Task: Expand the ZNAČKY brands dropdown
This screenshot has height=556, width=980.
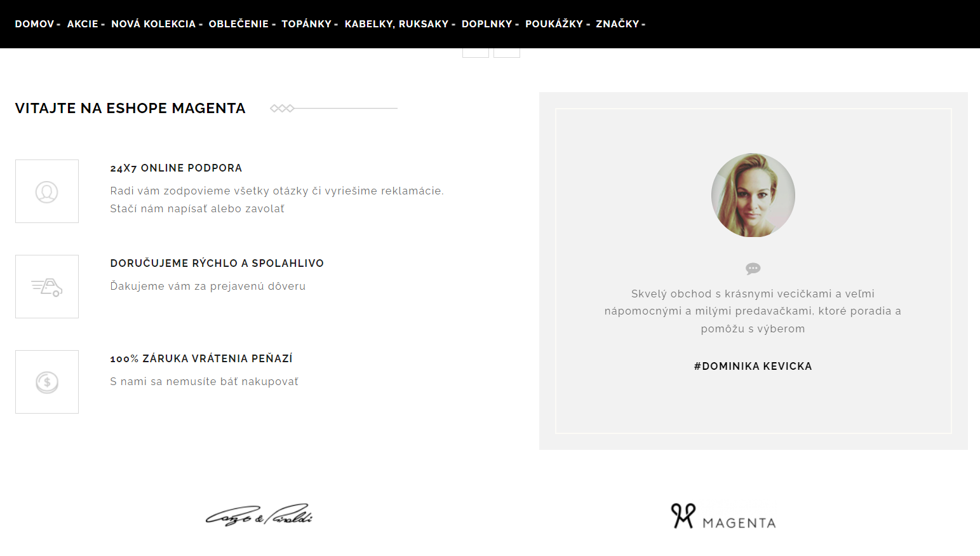Action: [621, 24]
